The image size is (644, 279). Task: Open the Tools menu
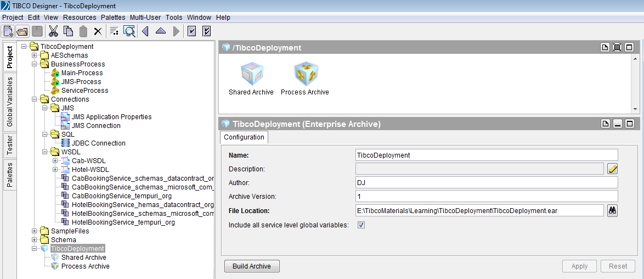pyautogui.click(x=174, y=17)
